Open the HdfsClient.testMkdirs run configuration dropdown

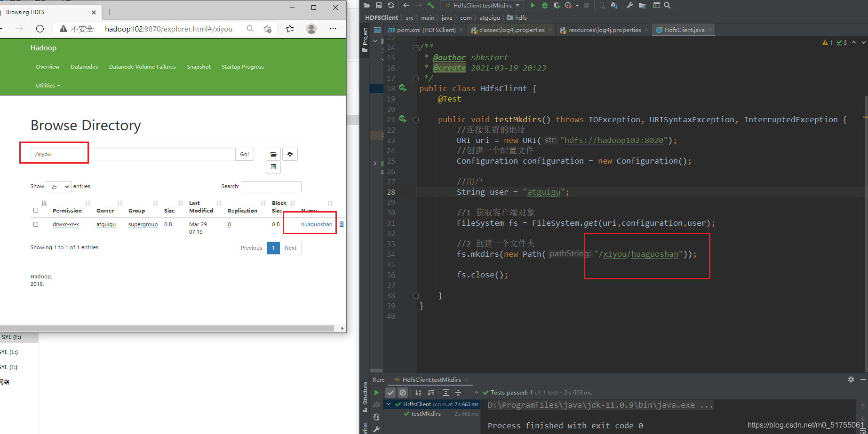tap(482, 5)
